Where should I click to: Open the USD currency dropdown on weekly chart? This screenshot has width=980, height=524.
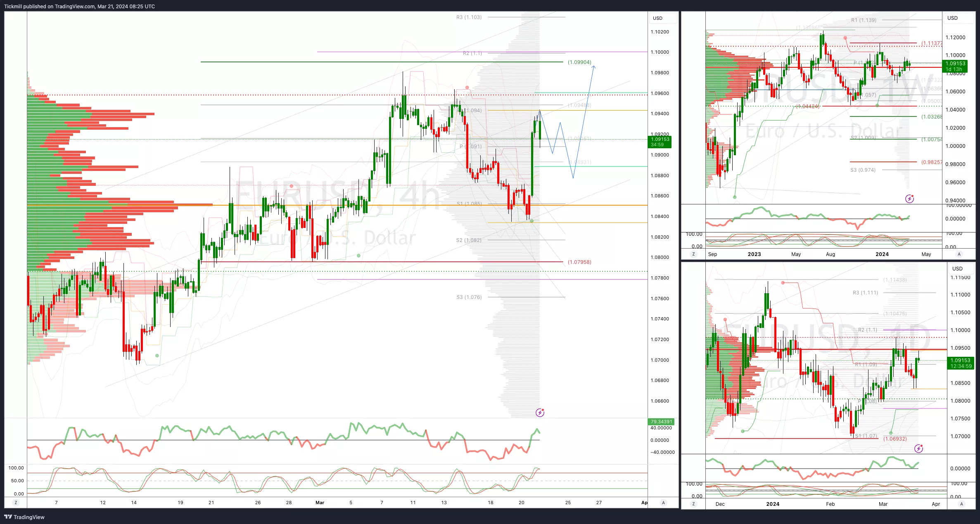952,18
